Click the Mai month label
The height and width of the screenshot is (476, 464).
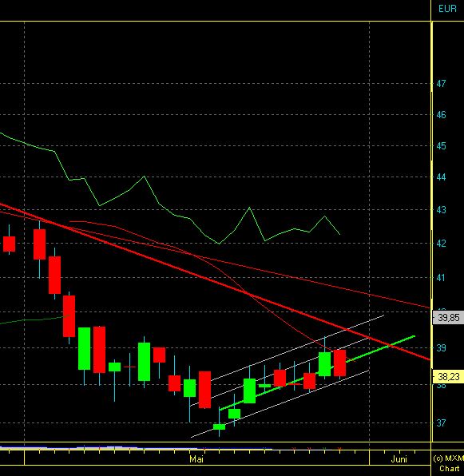[196, 459]
